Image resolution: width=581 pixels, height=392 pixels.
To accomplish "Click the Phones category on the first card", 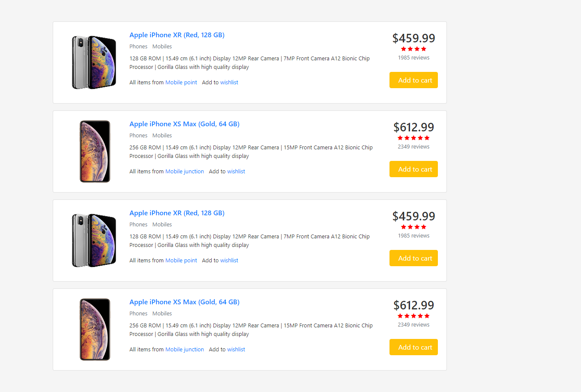I will tap(138, 46).
